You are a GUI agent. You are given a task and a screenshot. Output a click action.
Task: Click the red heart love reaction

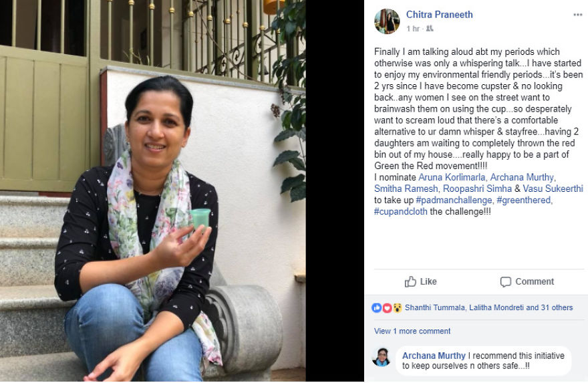[387, 308]
